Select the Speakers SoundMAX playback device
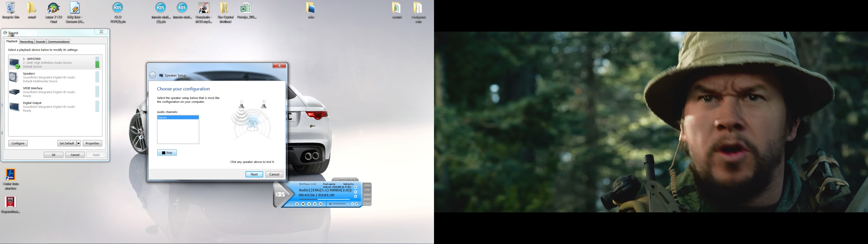Screen dimensions: 868x244 (55, 77)
